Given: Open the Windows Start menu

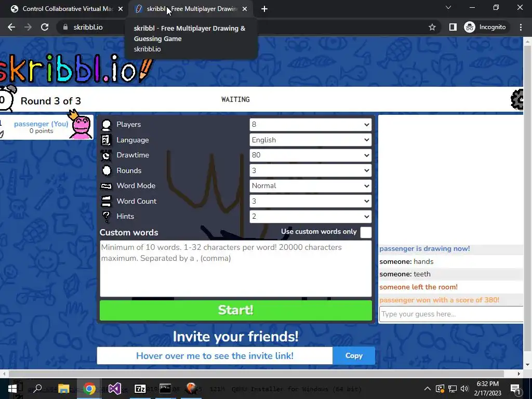Looking at the screenshot, I should click(x=12, y=389).
